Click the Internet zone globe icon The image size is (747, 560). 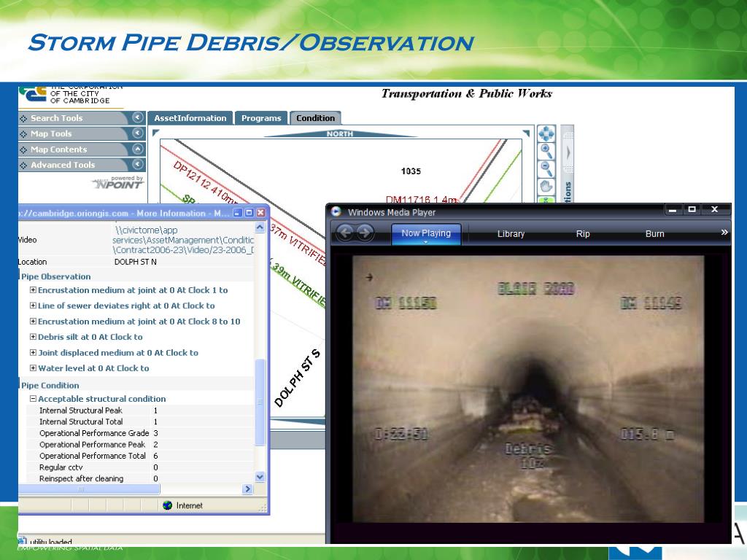point(167,505)
